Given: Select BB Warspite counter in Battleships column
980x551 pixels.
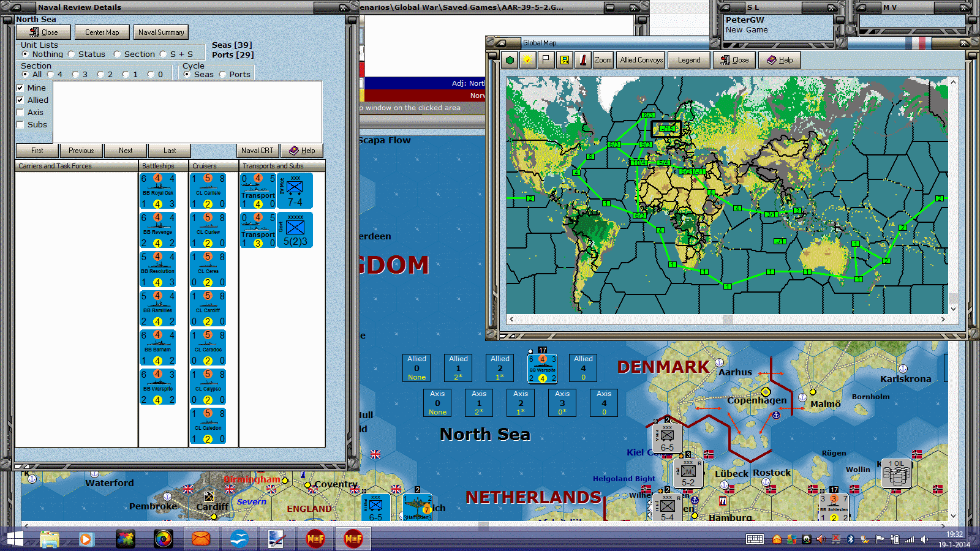Looking at the screenshot, I should pyautogui.click(x=158, y=387).
